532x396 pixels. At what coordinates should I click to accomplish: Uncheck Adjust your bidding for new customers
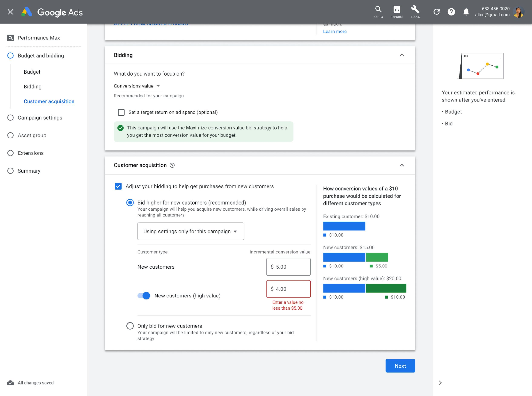point(118,186)
